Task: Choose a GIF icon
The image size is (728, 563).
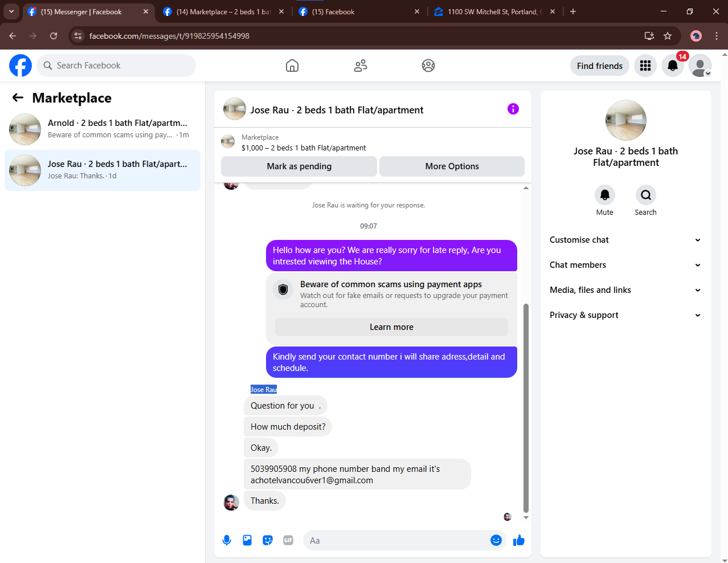Action: coord(288,540)
